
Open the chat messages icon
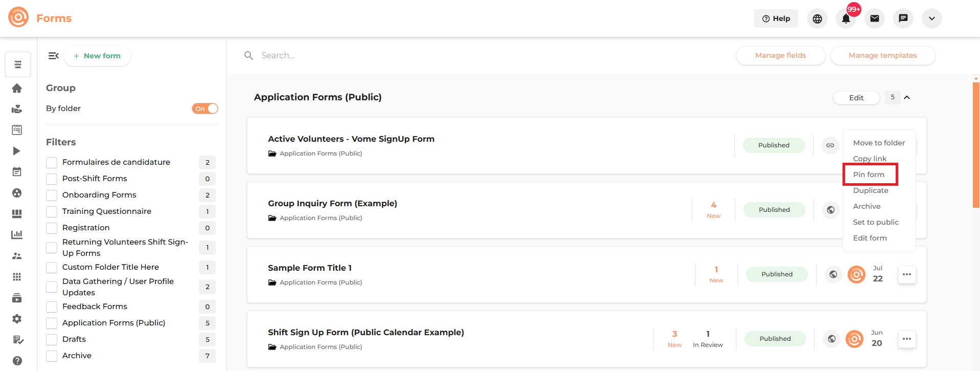[x=903, y=18]
